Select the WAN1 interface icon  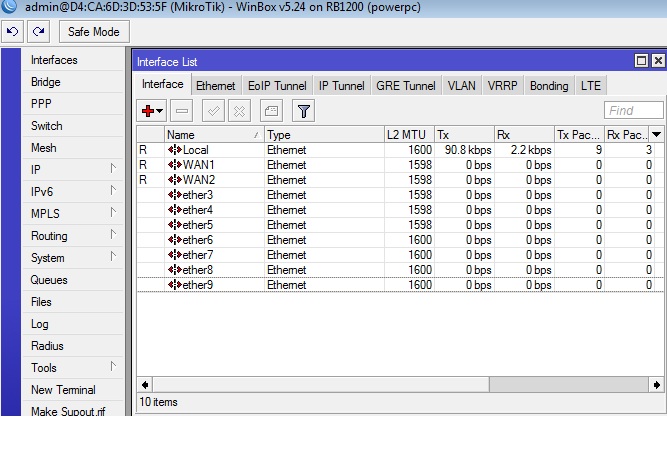coord(174,165)
